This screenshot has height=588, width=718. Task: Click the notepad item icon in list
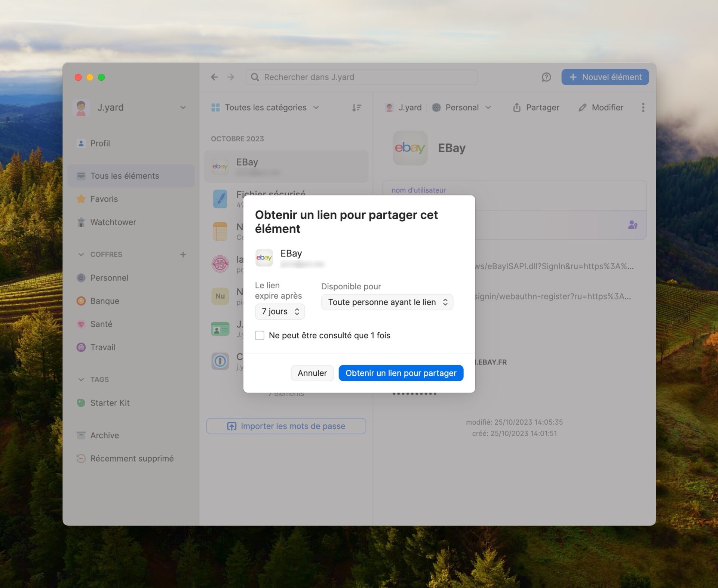pos(220,231)
